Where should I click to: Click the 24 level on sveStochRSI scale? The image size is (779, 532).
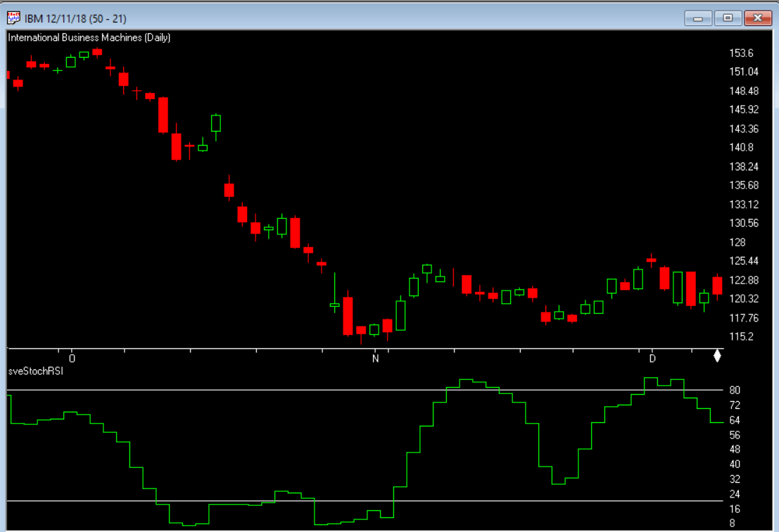pos(735,494)
